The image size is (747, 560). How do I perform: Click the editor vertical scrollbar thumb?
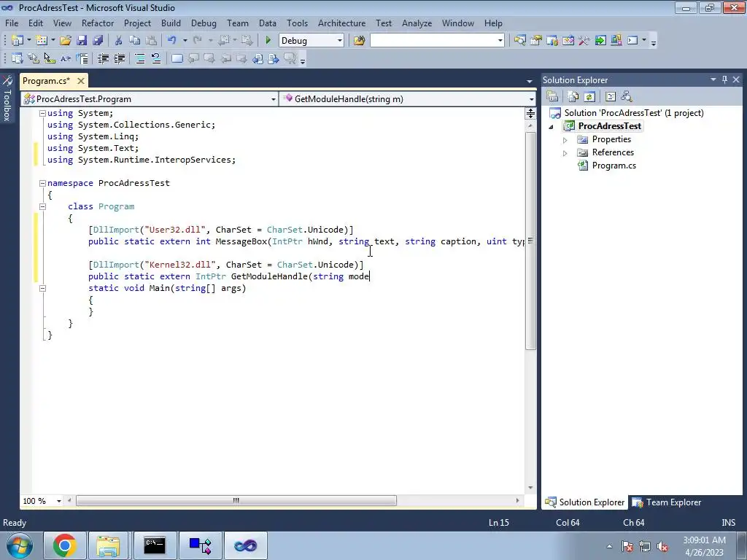530,241
